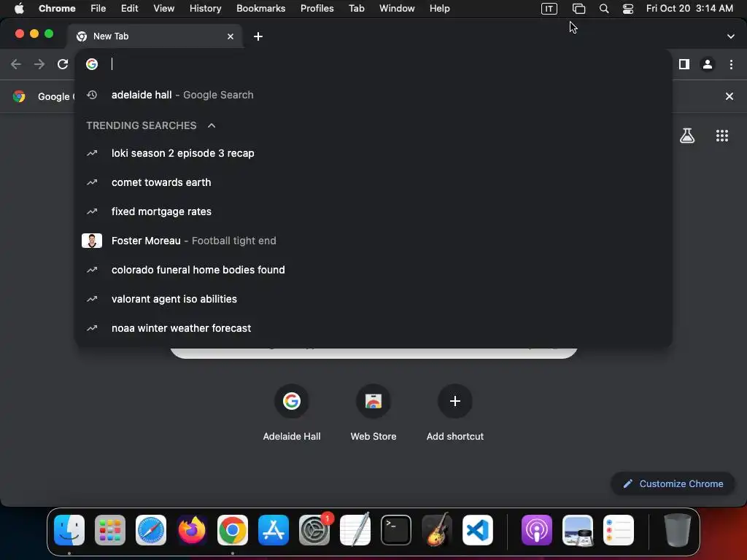
Task: Open the Apple menu
Action: click(x=19, y=8)
